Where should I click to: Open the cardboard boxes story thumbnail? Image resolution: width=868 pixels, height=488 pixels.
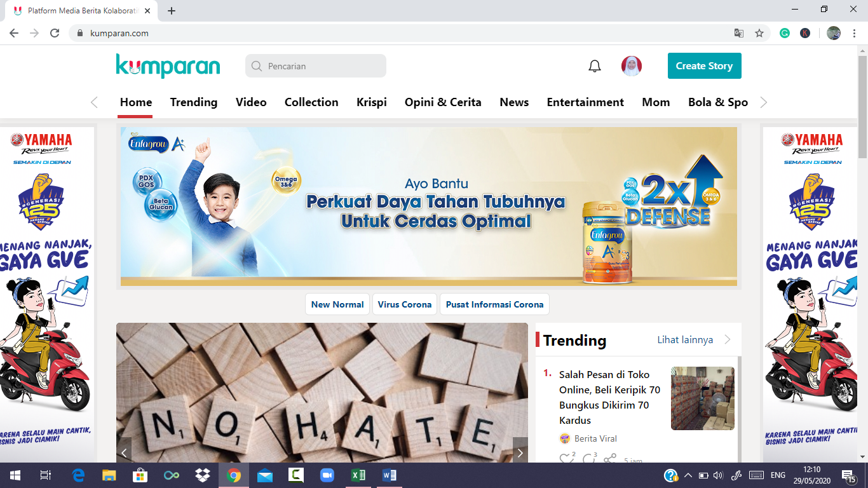[703, 398]
